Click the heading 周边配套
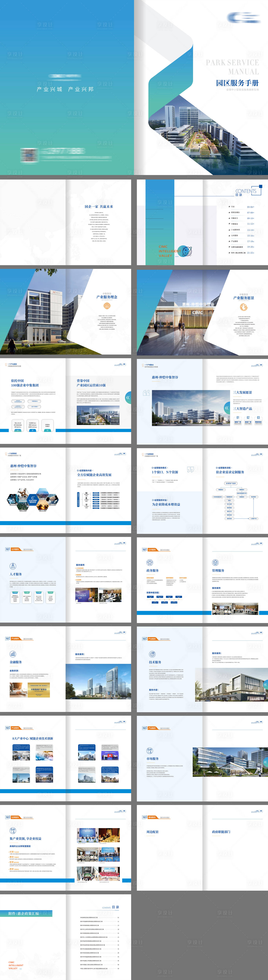 pos(152,832)
